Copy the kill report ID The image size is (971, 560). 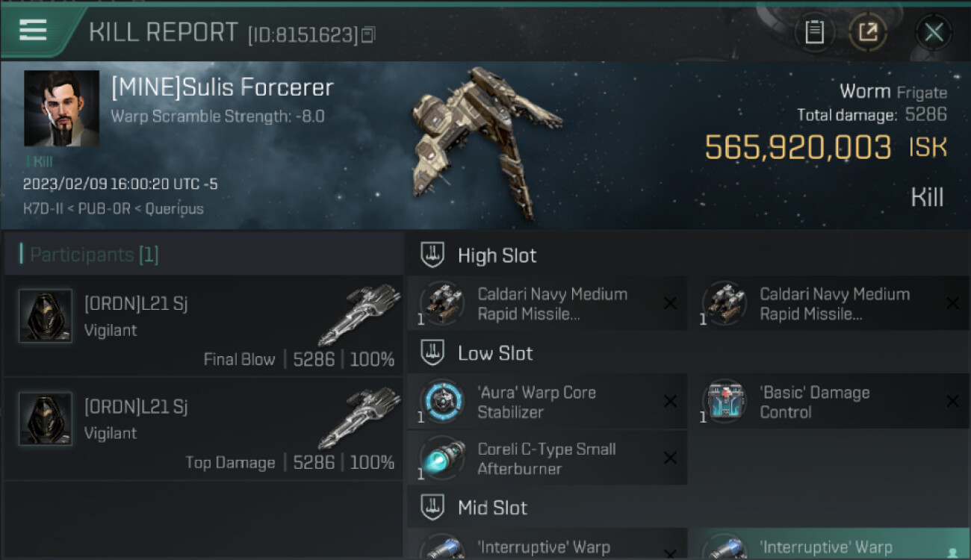click(367, 34)
